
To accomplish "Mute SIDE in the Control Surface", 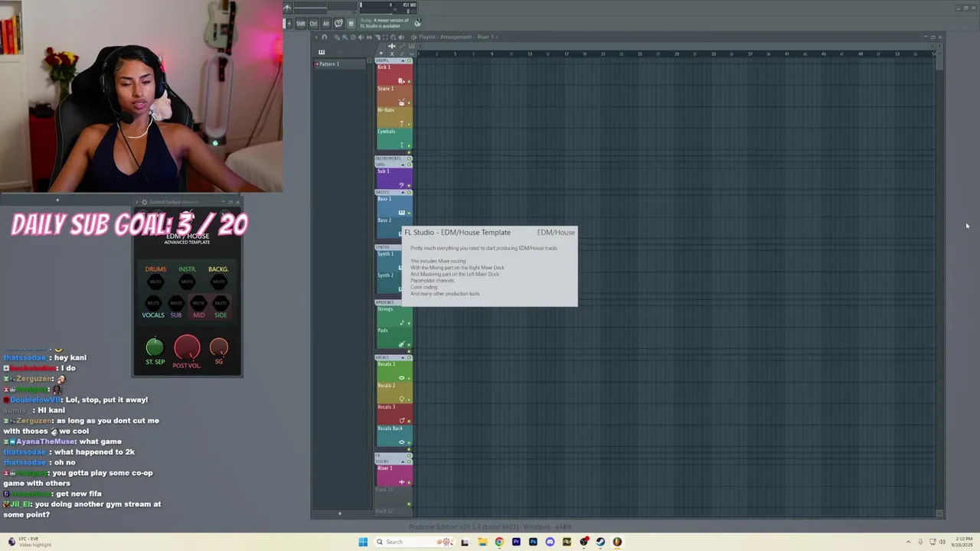I will [x=220, y=303].
